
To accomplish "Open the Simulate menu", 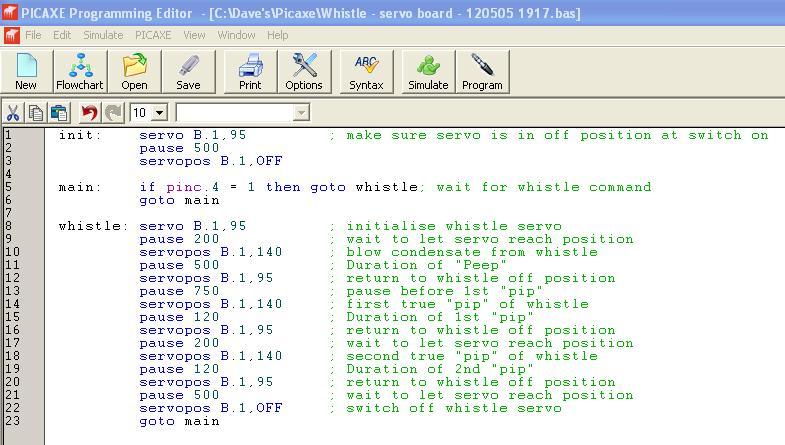I will [x=103, y=35].
